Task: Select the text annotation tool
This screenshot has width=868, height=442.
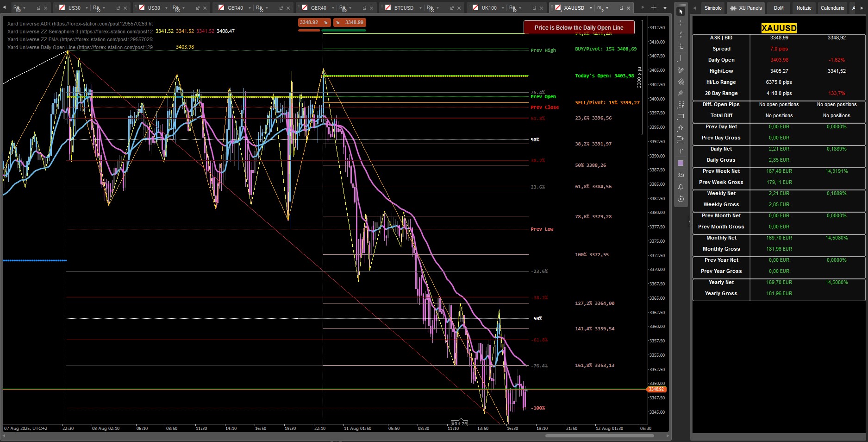Action: (x=681, y=152)
